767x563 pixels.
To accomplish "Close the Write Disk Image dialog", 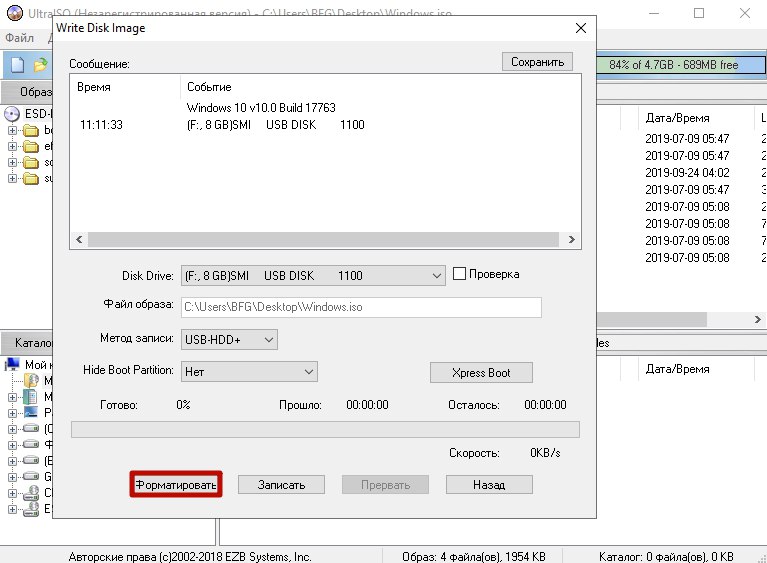I will point(581,28).
